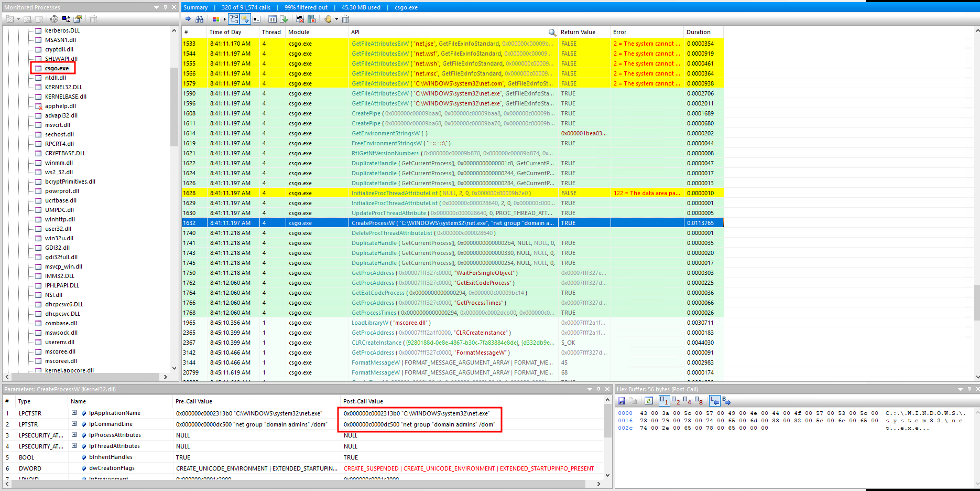Pin the Monitored Processes panel
980x491 pixels.
(165, 7)
